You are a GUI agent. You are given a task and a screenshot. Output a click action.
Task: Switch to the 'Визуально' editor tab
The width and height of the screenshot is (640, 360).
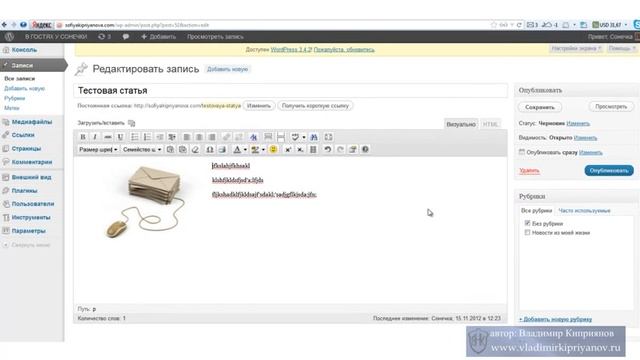click(461, 124)
